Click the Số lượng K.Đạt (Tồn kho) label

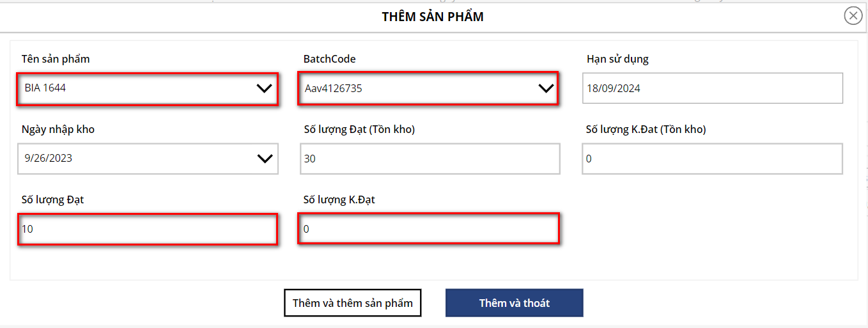tap(646, 129)
